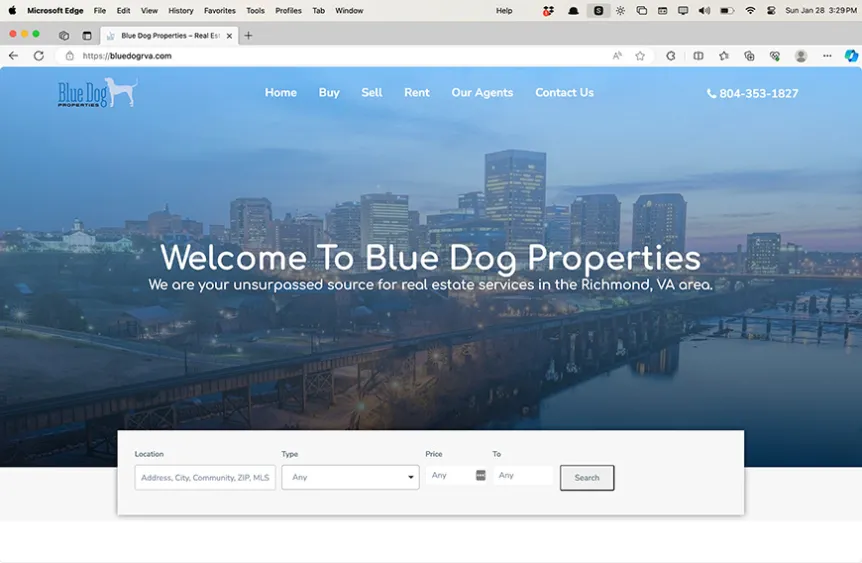Toggle split screen icon in Edge toolbar

pyautogui.click(x=698, y=56)
